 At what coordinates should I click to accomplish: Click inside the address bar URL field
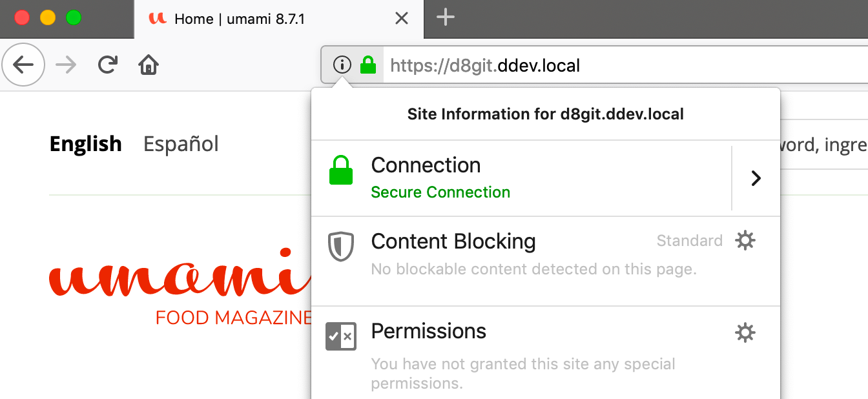point(484,65)
